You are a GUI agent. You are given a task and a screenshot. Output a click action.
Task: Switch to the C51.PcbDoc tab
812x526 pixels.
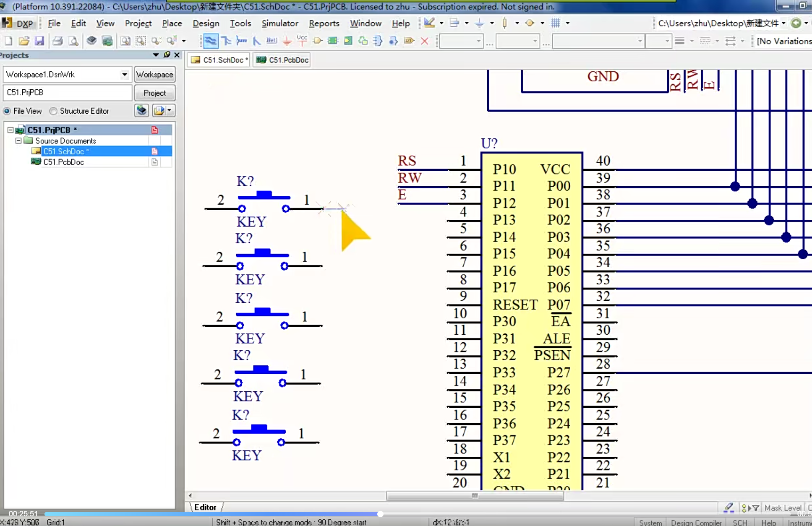tap(282, 60)
